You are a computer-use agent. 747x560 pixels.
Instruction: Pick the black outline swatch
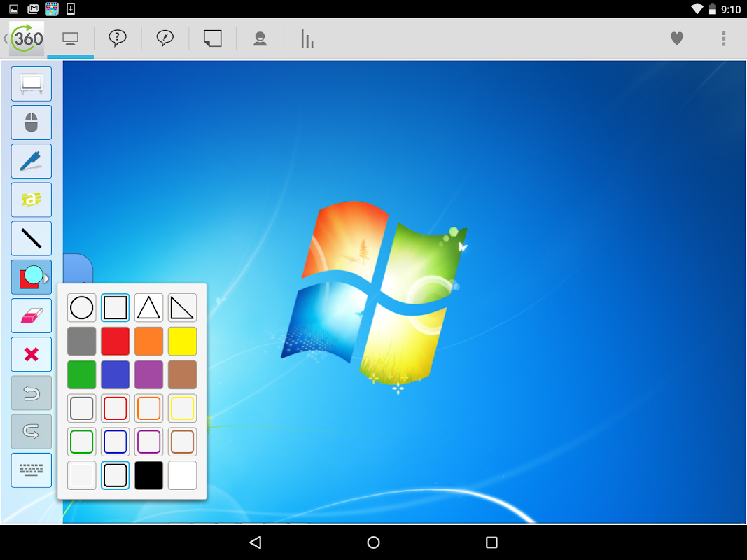point(116,475)
